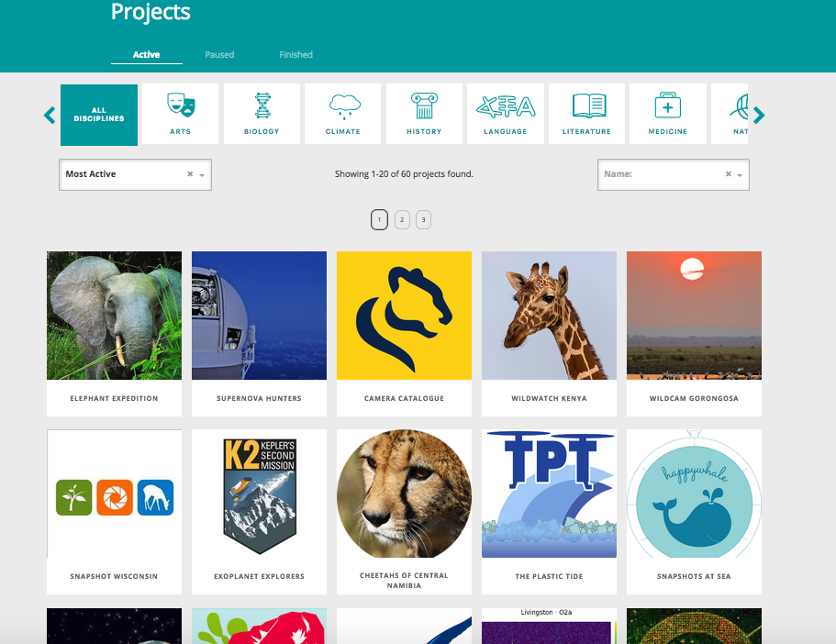Clear the Most Active sort selection
Screen dimensions: 836x644
(x=190, y=173)
